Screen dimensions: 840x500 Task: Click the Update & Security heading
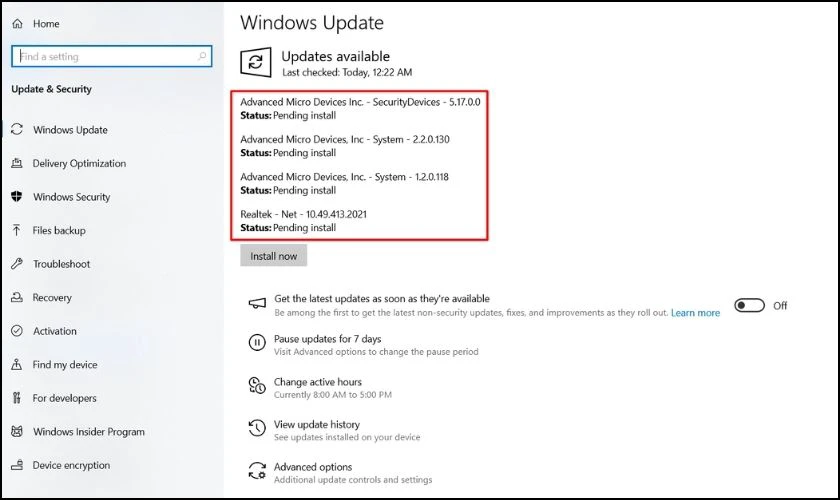pyautogui.click(x=51, y=89)
